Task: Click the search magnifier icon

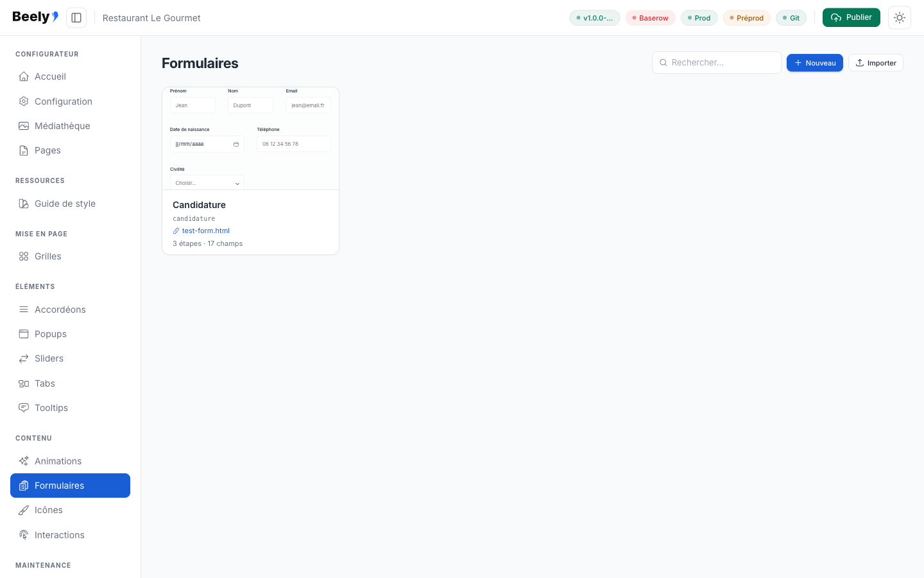Action: coord(663,62)
